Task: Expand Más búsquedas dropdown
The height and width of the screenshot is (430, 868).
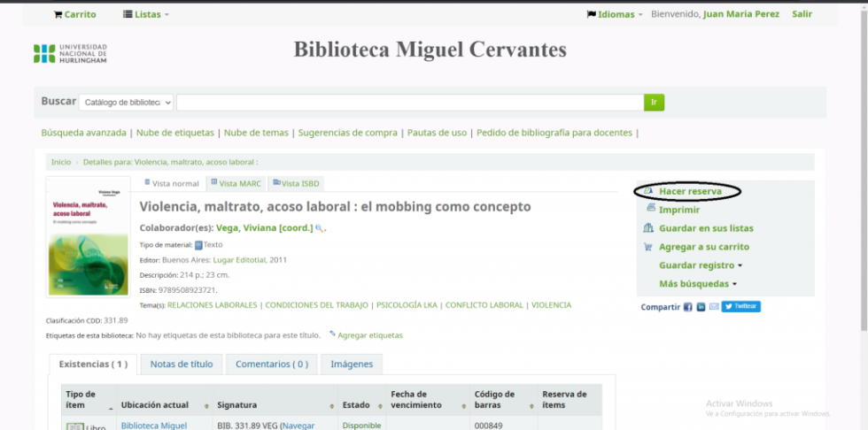Action: pos(698,283)
